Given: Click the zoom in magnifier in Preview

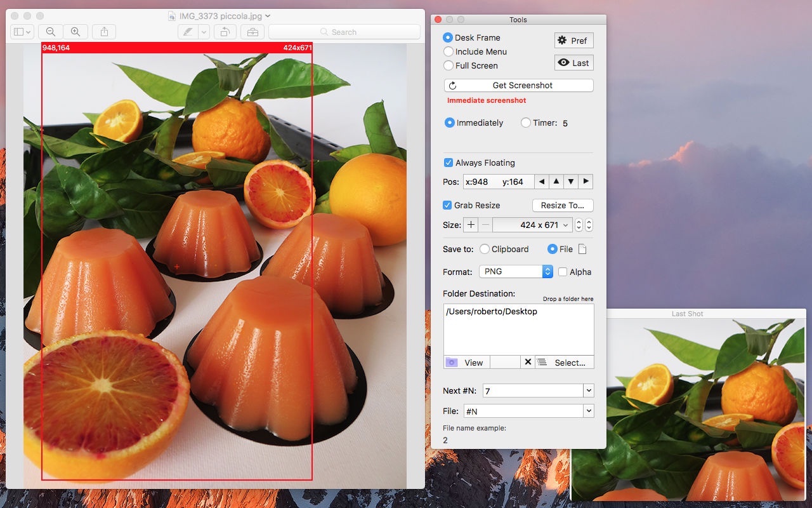Looking at the screenshot, I should pyautogui.click(x=75, y=32).
